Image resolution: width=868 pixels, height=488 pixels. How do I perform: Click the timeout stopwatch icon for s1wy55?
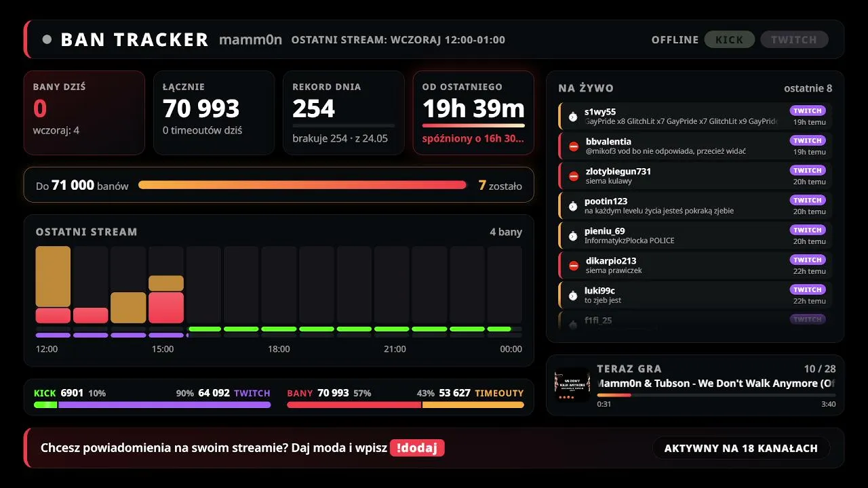pyautogui.click(x=573, y=117)
